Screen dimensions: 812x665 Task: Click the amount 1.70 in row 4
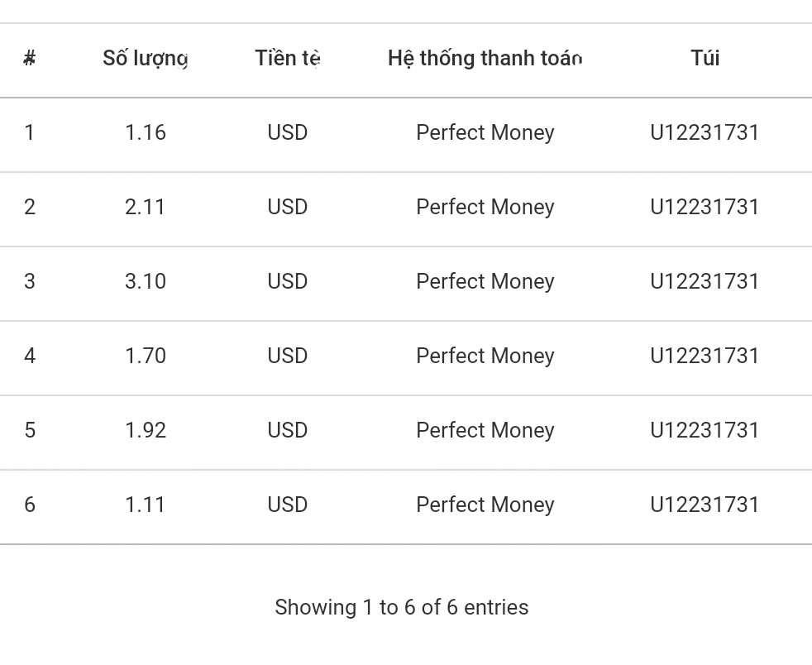[x=146, y=356]
